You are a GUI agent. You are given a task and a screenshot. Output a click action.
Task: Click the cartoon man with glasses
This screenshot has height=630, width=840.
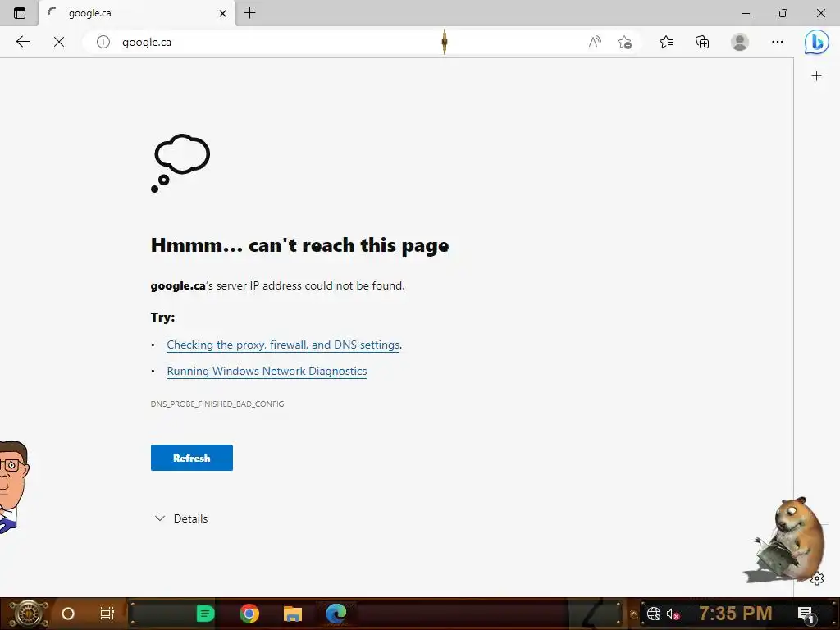(13, 486)
